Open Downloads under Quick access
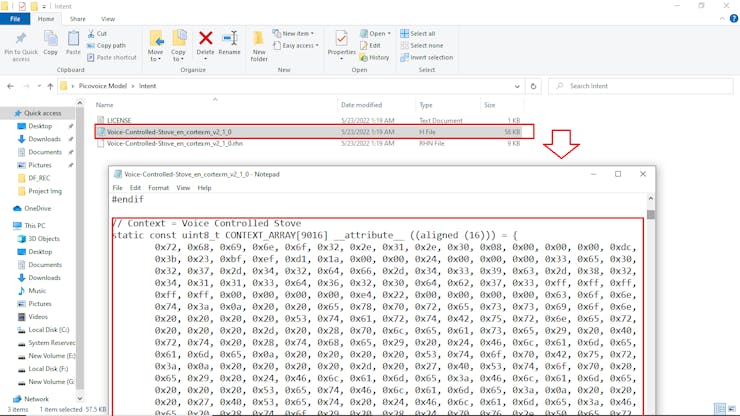Screen dimensions: 740x416 pyautogui.click(x=44, y=139)
